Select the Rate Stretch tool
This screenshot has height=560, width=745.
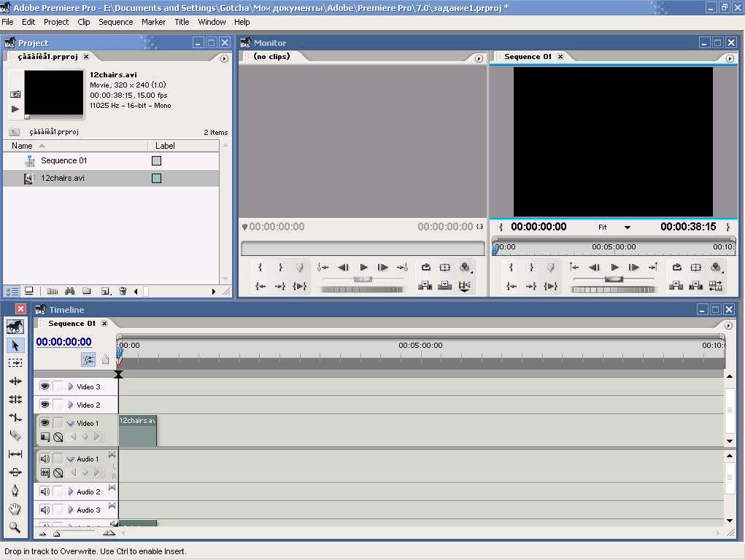pyautogui.click(x=15, y=418)
